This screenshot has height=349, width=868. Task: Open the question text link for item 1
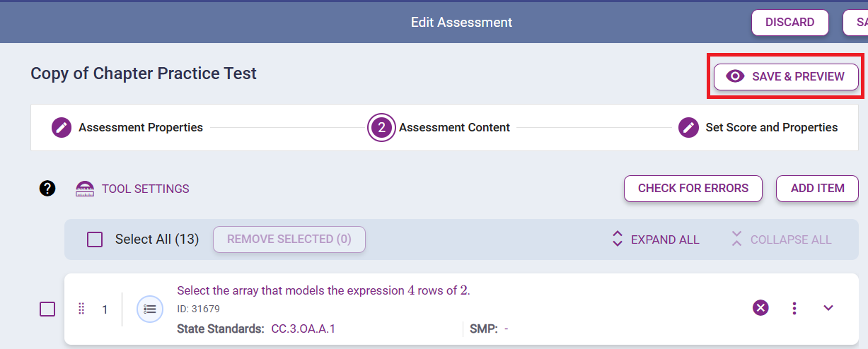pyautogui.click(x=323, y=290)
